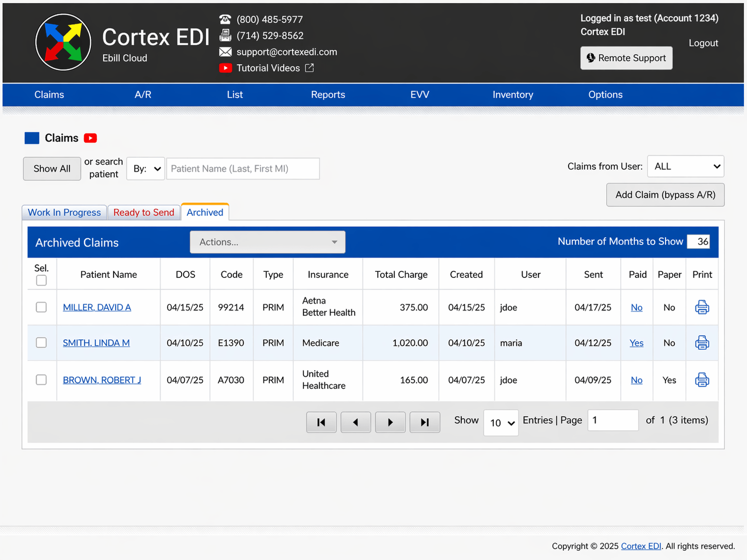Expand the Actions... dropdown
This screenshot has height=560, width=747.
point(268,242)
